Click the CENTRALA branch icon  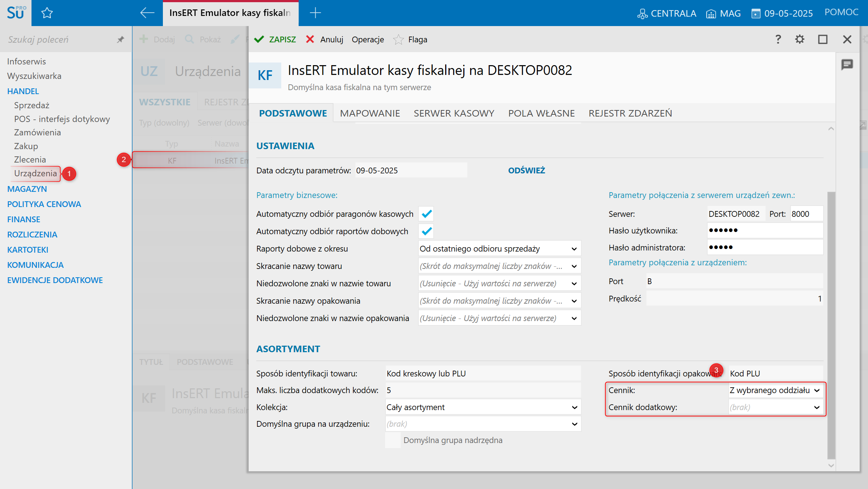coord(642,14)
